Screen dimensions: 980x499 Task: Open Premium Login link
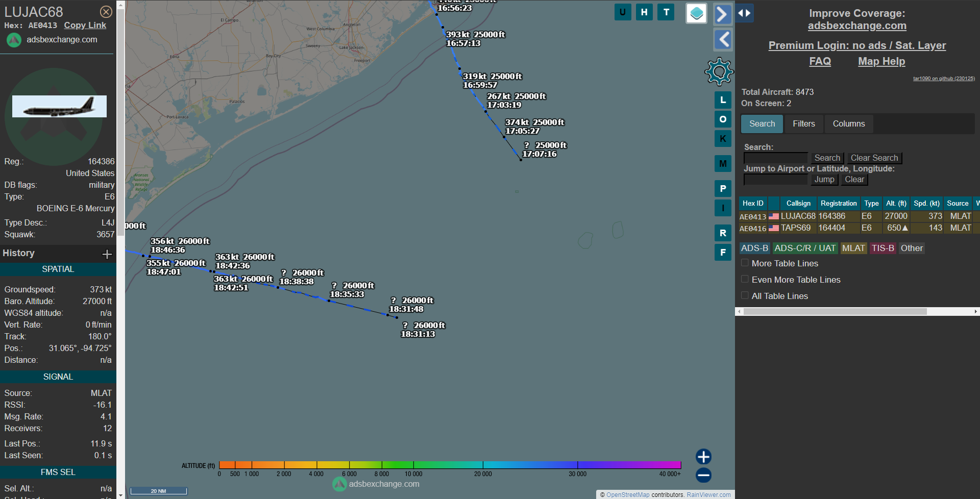pyautogui.click(x=857, y=45)
